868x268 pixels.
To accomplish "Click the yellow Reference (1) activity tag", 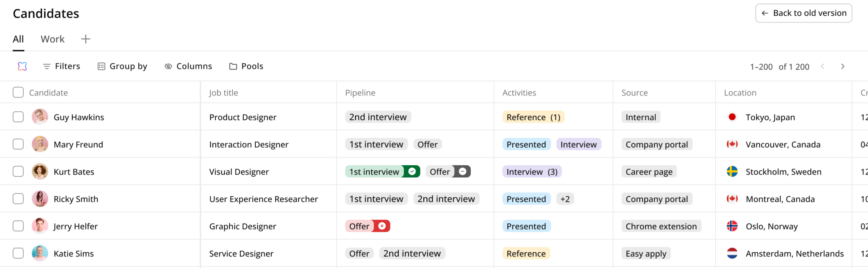I will (533, 117).
